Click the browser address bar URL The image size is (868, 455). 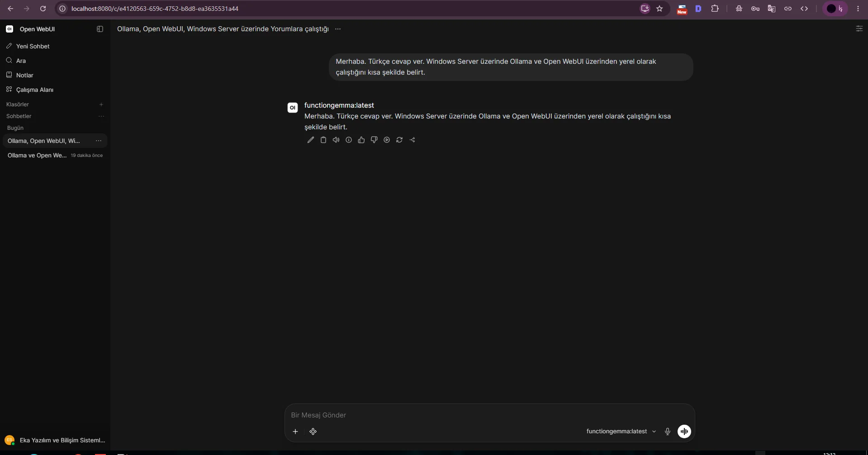click(155, 9)
